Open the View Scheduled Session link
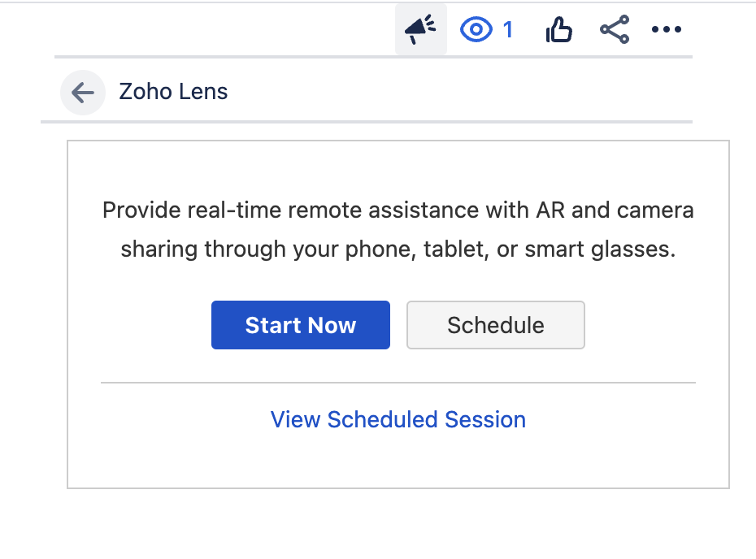Screen dimensions: 756x559 click(x=398, y=419)
